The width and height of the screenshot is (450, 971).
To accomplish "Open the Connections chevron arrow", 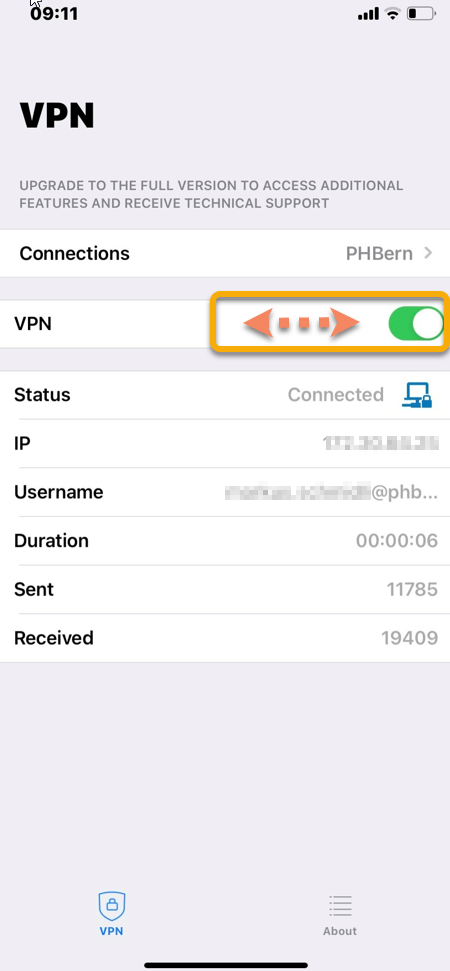I will pos(428,253).
